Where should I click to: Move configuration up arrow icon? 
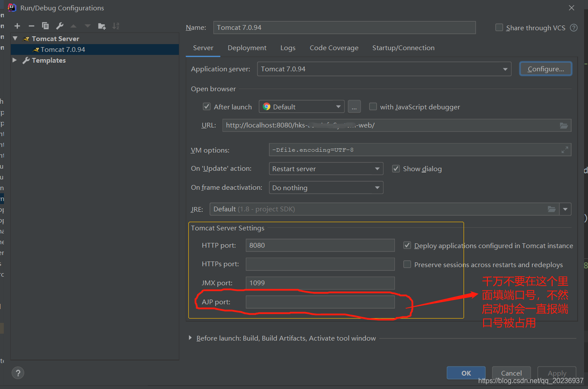click(73, 26)
